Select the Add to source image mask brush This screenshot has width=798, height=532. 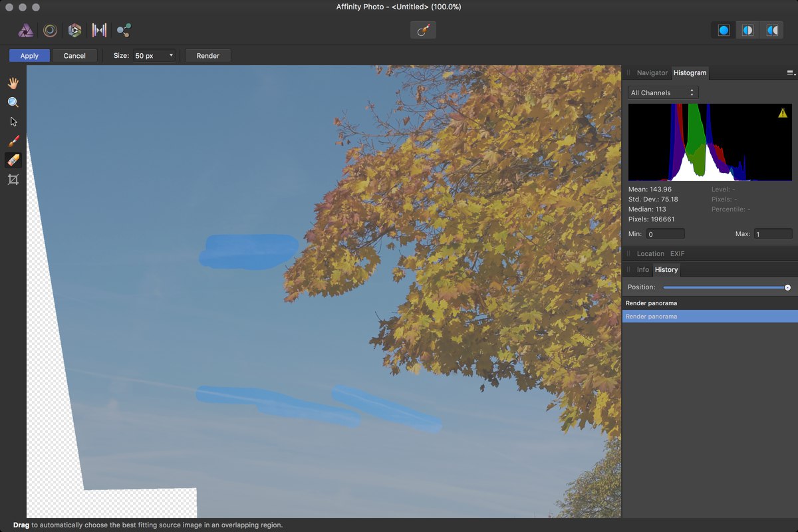coord(13,141)
